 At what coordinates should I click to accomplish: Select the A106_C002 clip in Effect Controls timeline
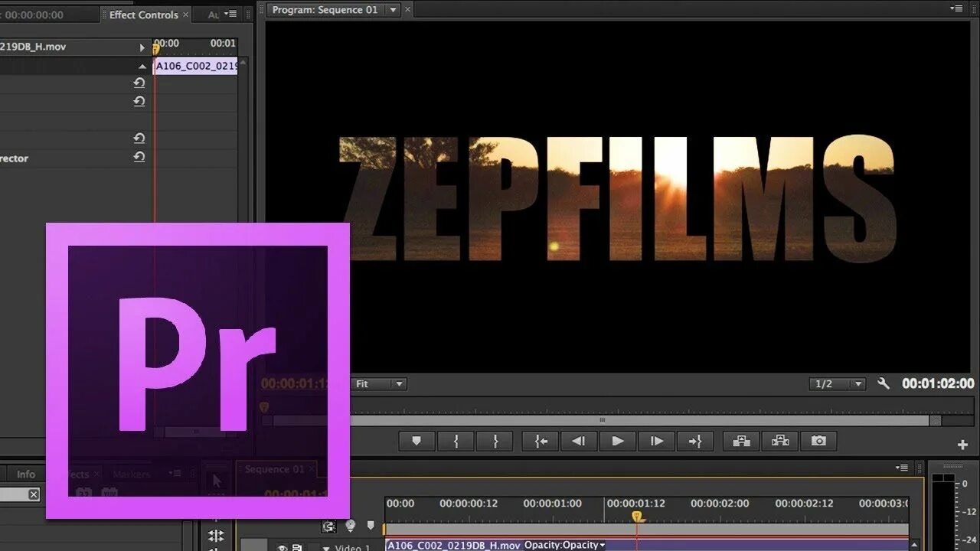point(196,66)
